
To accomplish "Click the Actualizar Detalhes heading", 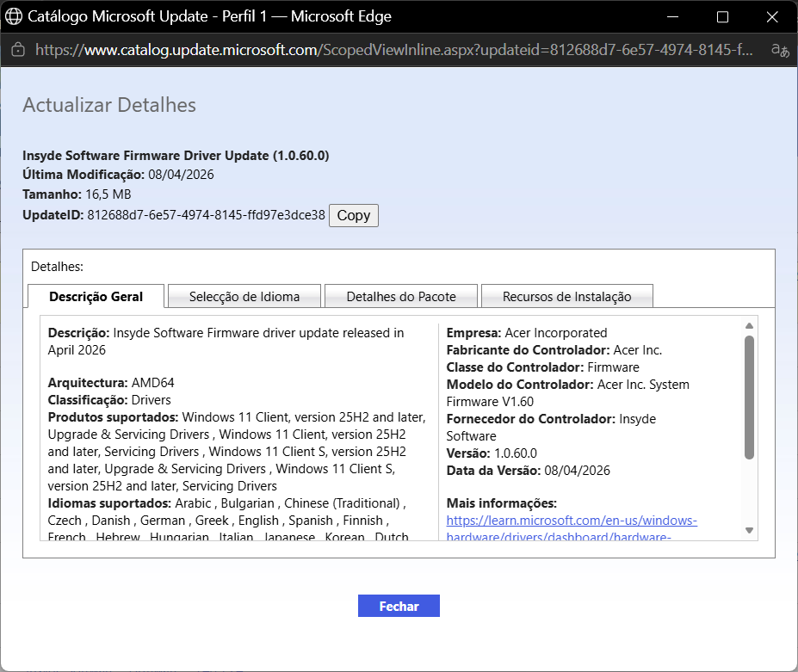I will pyautogui.click(x=109, y=105).
